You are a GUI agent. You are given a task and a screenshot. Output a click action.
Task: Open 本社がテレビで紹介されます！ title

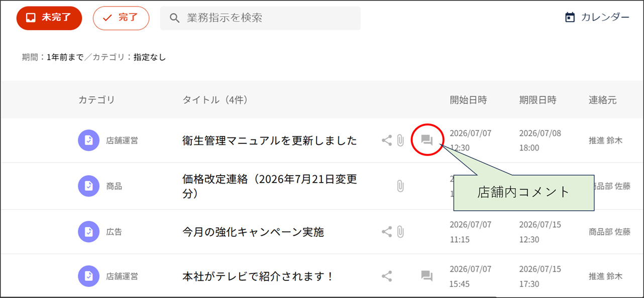pyautogui.click(x=258, y=276)
